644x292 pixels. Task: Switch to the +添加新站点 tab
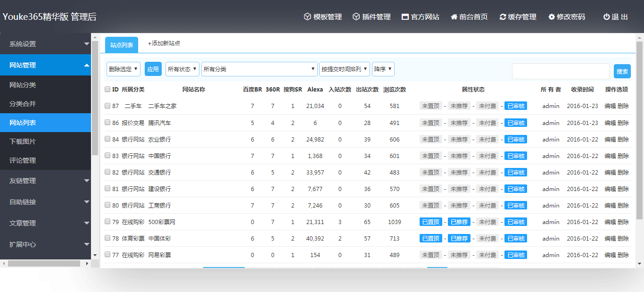[164, 43]
